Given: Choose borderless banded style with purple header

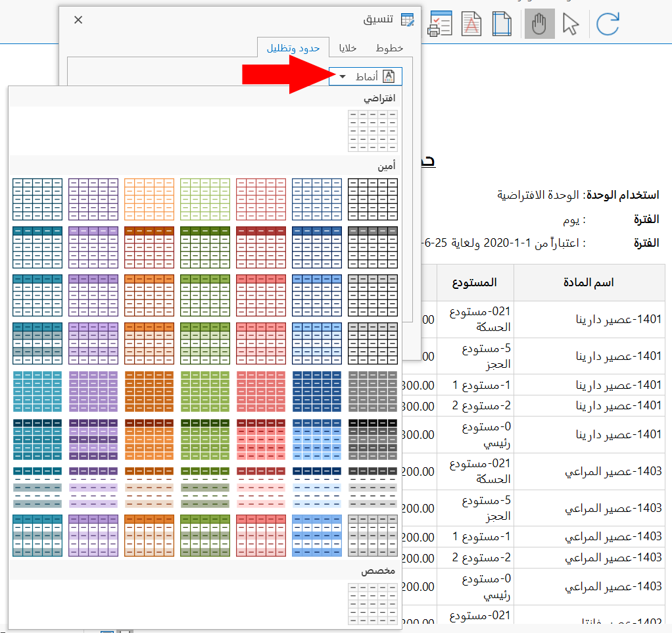Looking at the screenshot, I should tap(93, 488).
